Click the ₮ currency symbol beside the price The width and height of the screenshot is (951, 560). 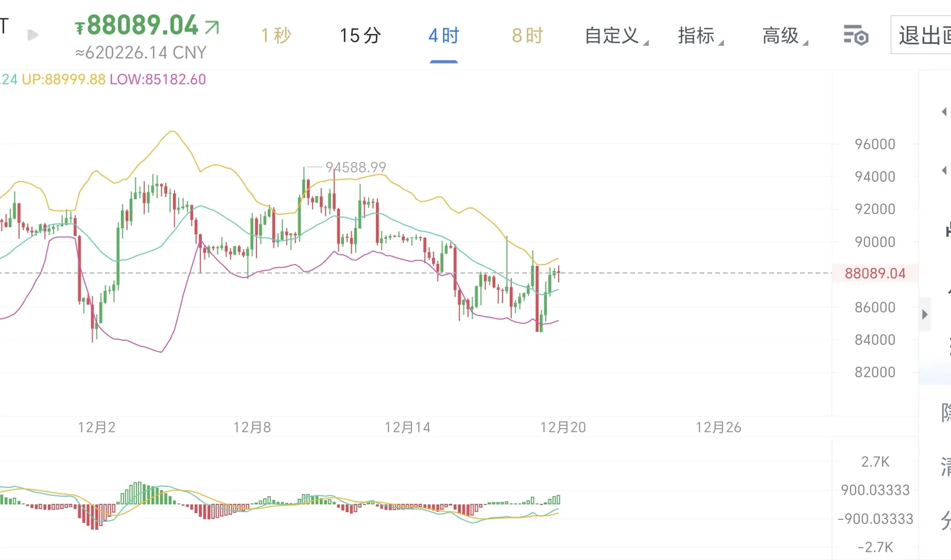(80, 28)
